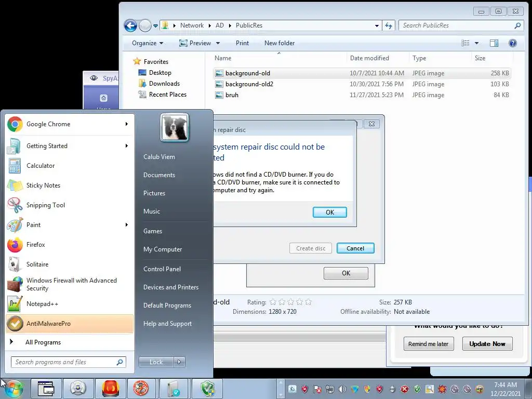Click the Search programs and files box
Screen dimensions: 532x399
tap(68, 362)
